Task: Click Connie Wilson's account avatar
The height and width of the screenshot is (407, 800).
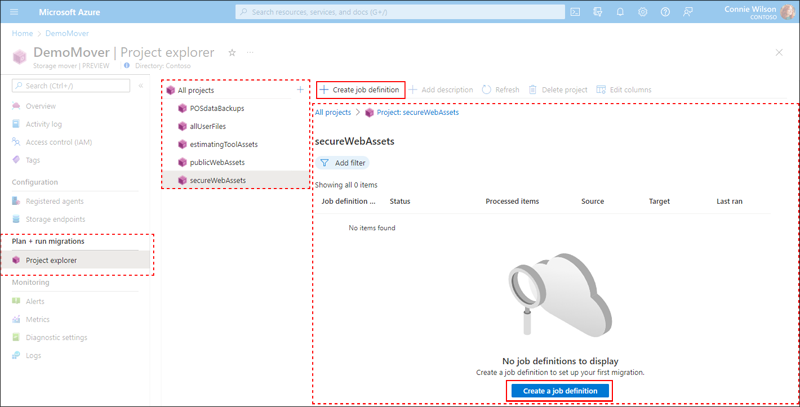Action: (x=787, y=12)
